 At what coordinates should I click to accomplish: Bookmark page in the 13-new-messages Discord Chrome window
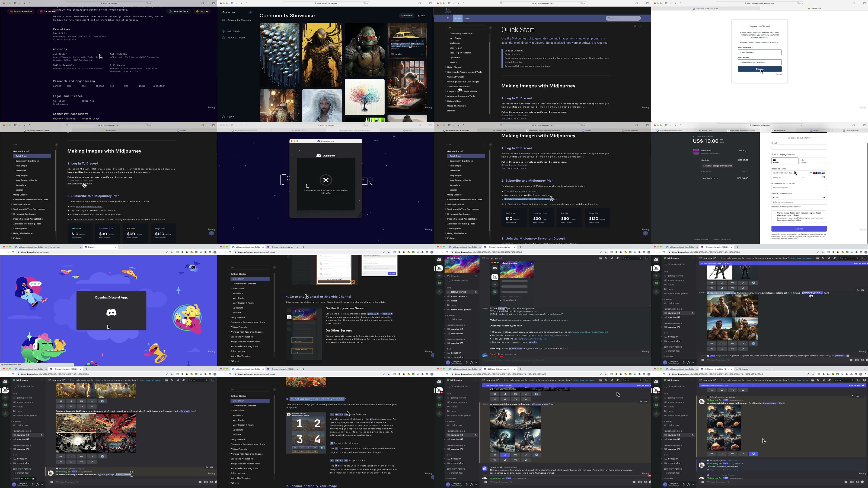606,374
